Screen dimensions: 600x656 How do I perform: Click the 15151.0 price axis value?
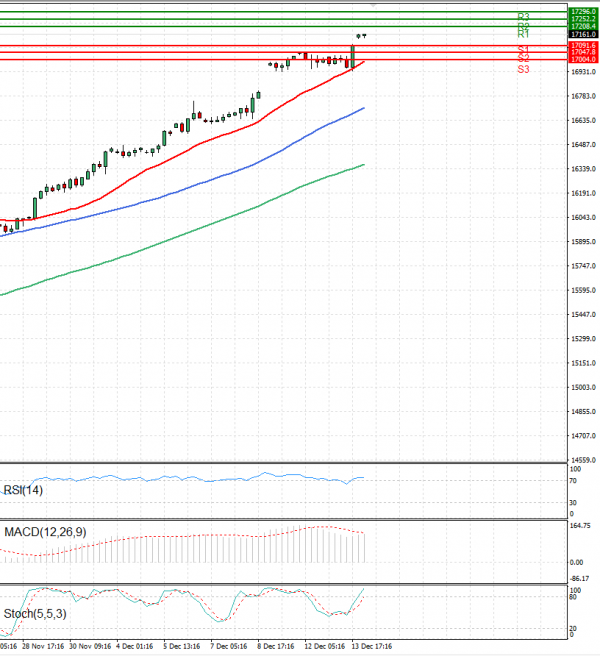[583, 363]
